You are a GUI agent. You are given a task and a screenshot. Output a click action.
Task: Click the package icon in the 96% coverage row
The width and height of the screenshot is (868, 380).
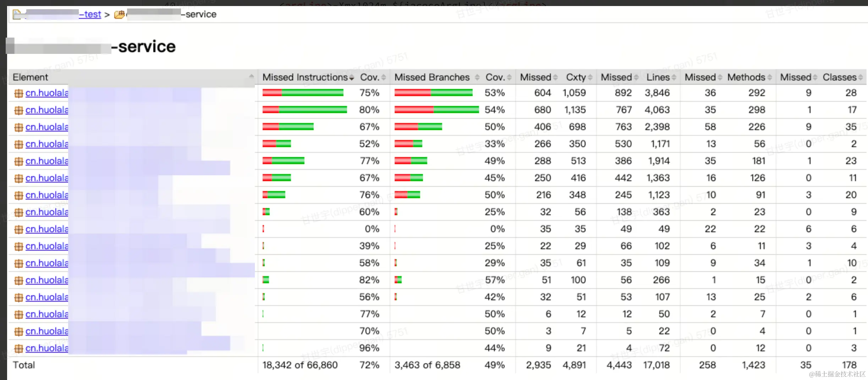[18, 348]
